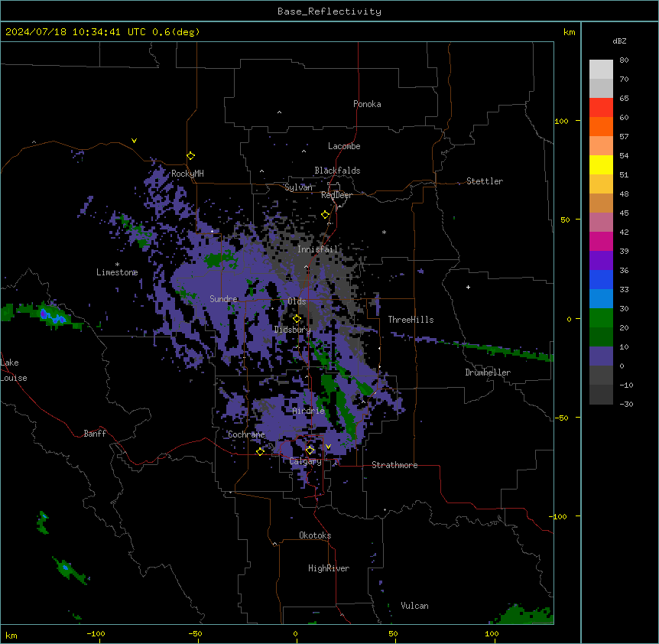Click the yellow diamond marker above Calgary label

tap(310, 450)
